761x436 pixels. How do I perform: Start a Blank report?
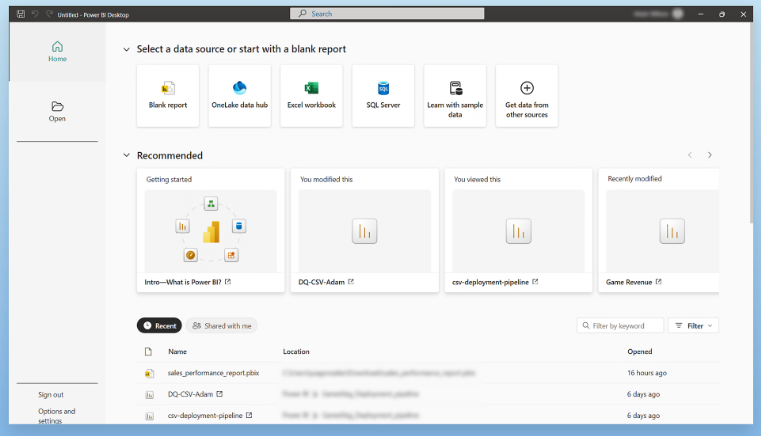(x=168, y=96)
